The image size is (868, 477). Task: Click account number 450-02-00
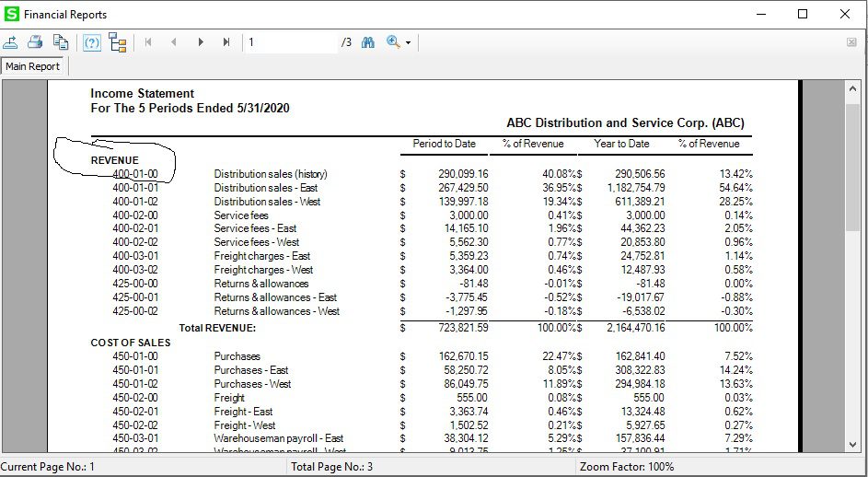click(x=135, y=398)
